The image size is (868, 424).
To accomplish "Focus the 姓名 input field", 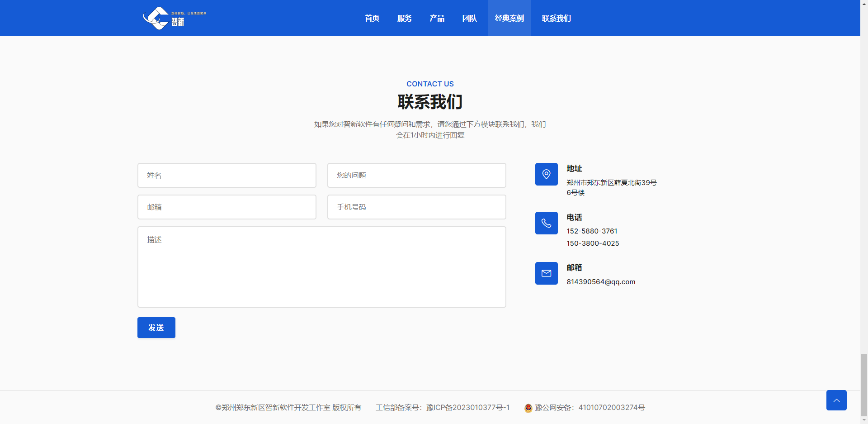I will tap(227, 175).
